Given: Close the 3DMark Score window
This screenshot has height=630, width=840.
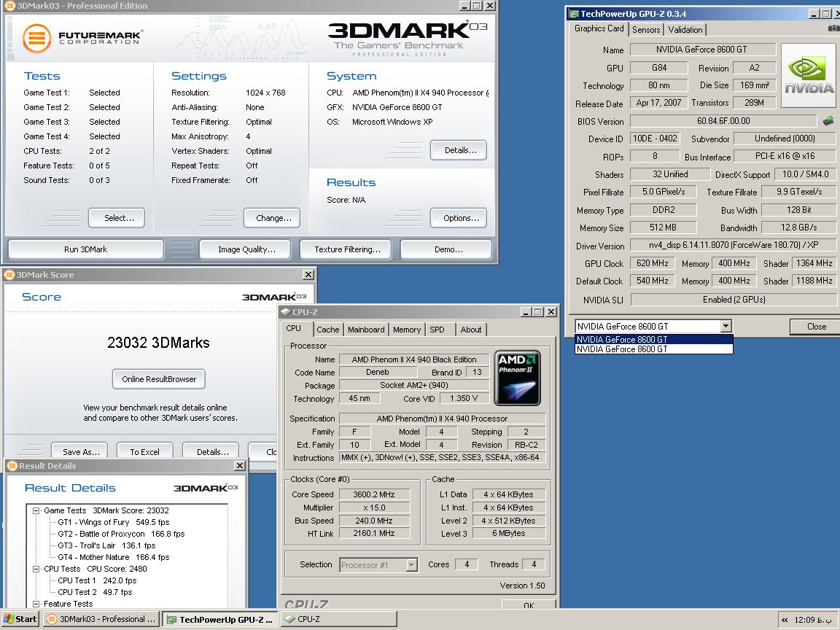Looking at the screenshot, I should 308,275.
